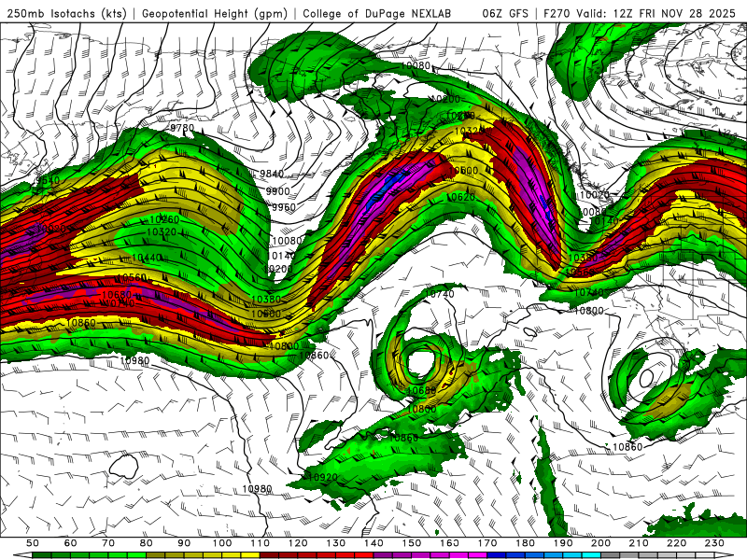This screenshot has width=747, height=560.
Task: Click the '200' color scale label
Action: (x=601, y=543)
